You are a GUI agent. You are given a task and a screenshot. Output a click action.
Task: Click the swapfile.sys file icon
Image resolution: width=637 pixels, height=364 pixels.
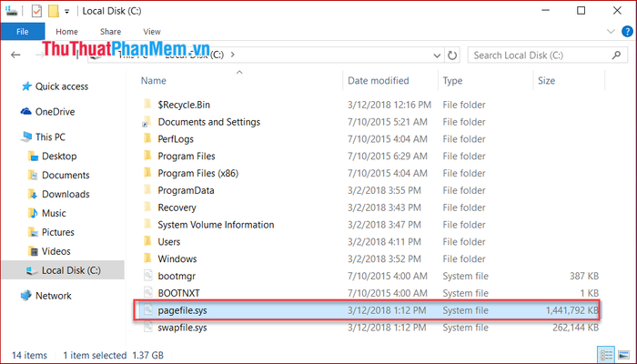(x=147, y=327)
